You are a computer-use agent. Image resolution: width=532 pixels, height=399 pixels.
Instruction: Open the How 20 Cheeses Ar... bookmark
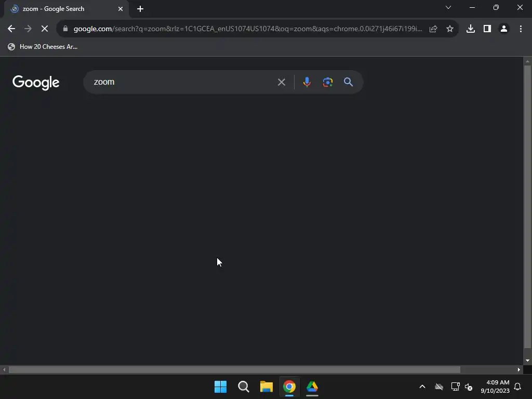[x=43, y=47]
